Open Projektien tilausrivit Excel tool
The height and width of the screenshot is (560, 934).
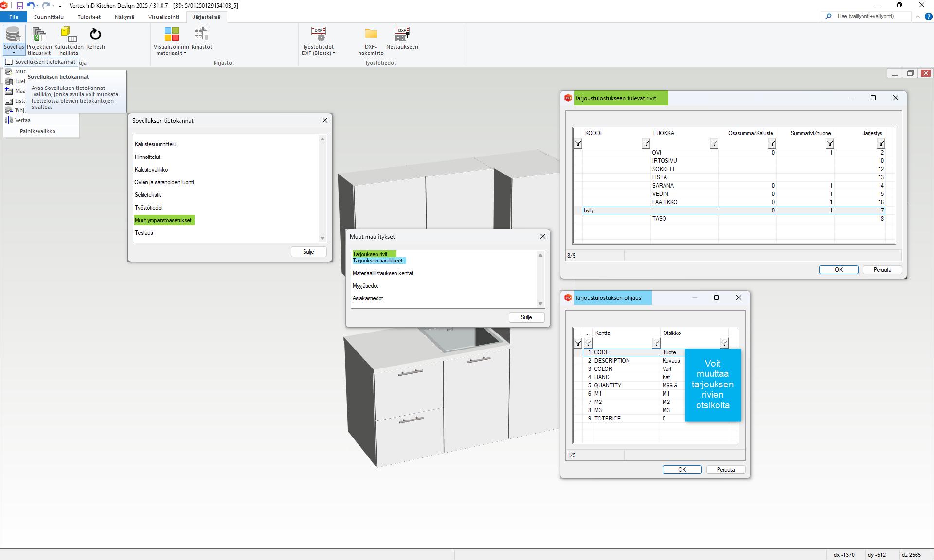(39, 35)
